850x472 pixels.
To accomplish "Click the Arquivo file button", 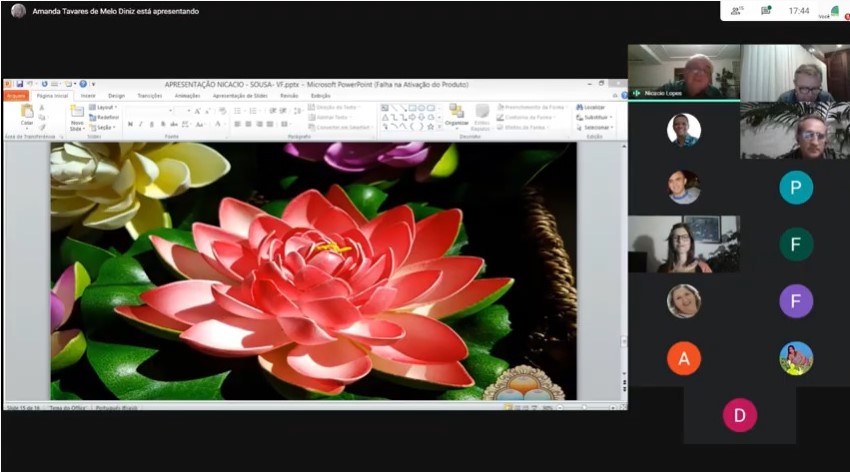I will pos(16,96).
